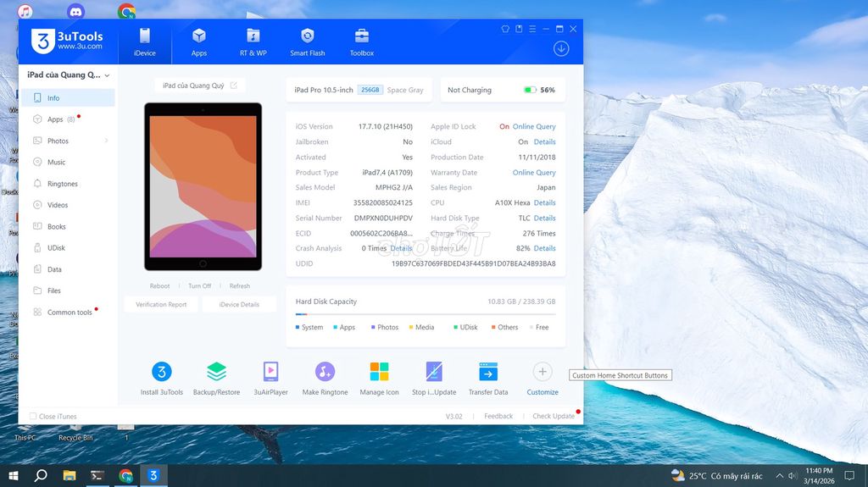
Task: Open the title bar list menu icon
Action: click(532, 29)
